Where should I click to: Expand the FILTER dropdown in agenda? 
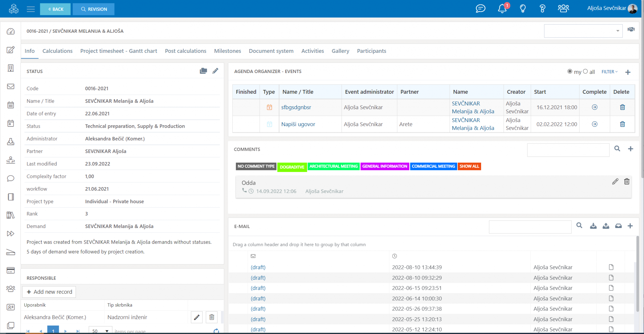609,72
